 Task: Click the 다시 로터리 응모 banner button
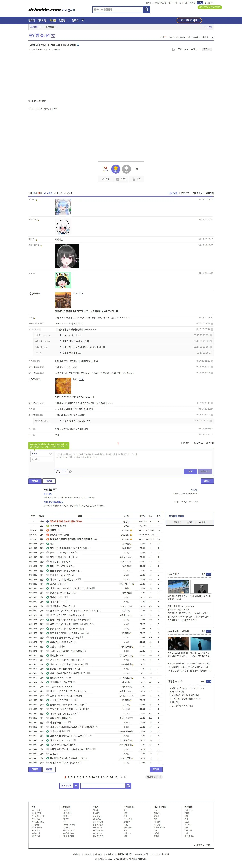pos(189,21)
